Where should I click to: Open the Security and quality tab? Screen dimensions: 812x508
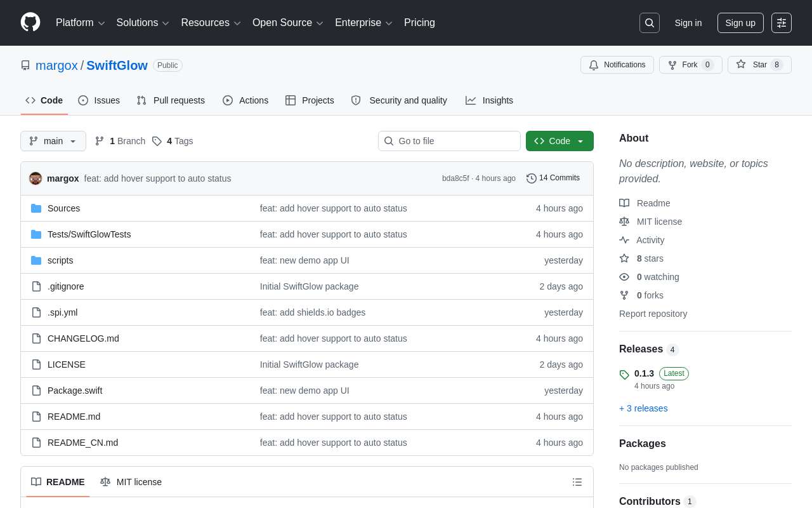(x=399, y=100)
